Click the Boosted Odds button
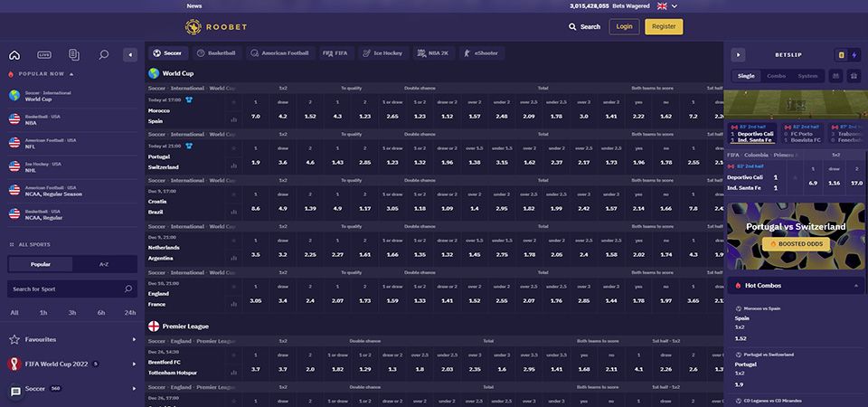 [x=796, y=243]
